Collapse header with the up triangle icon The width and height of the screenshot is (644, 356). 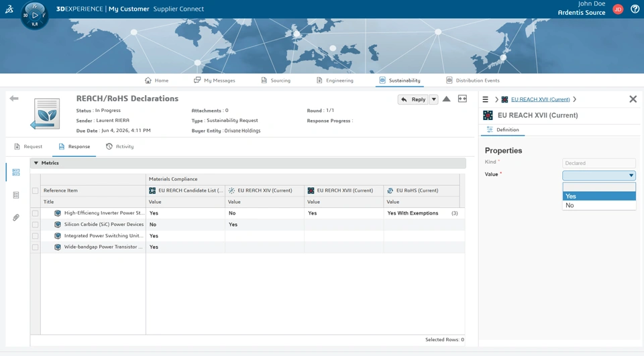pos(447,99)
